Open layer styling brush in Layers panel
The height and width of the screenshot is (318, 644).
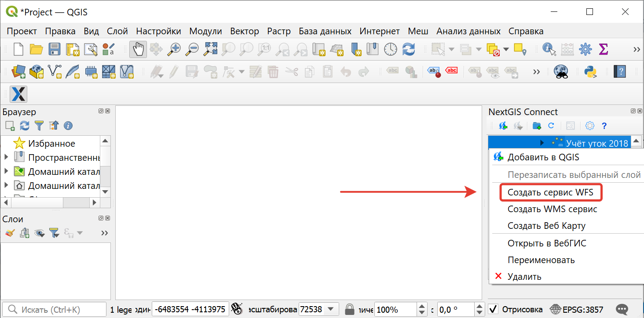[x=10, y=233]
